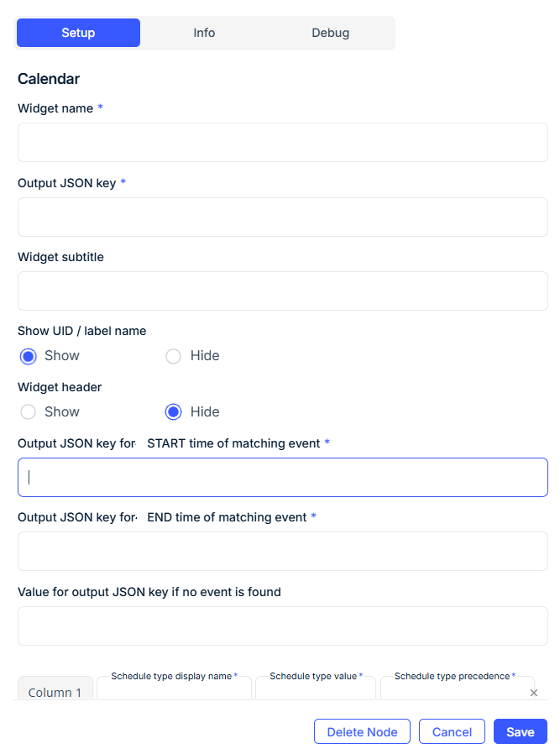Select Show for Show UID / label name

coord(26,356)
